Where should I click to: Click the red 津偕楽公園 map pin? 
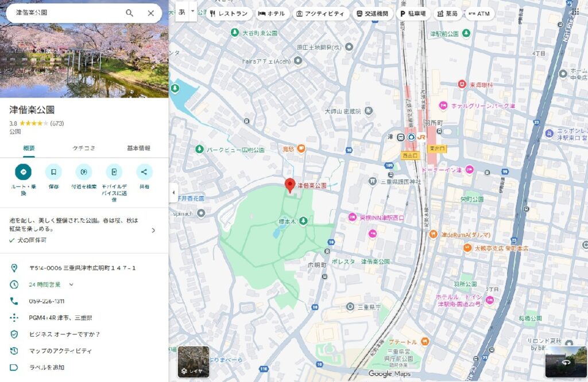click(291, 185)
